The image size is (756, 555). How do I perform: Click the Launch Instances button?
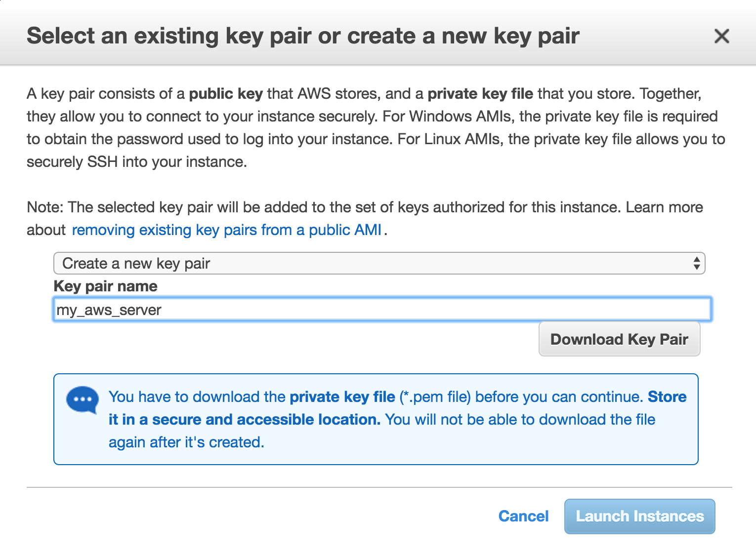point(639,516)
